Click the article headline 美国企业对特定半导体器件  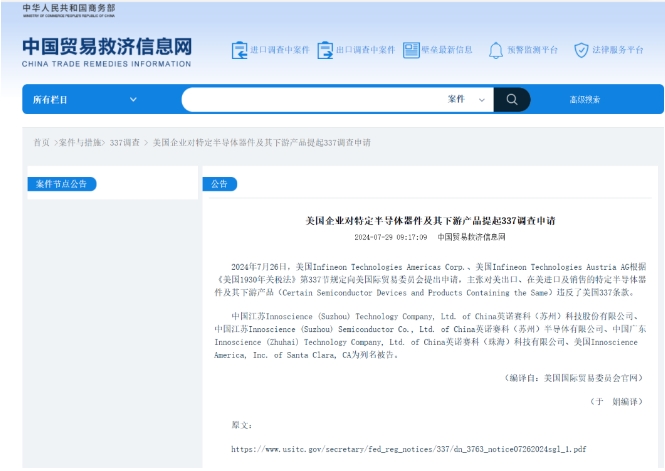coord(430,221)
